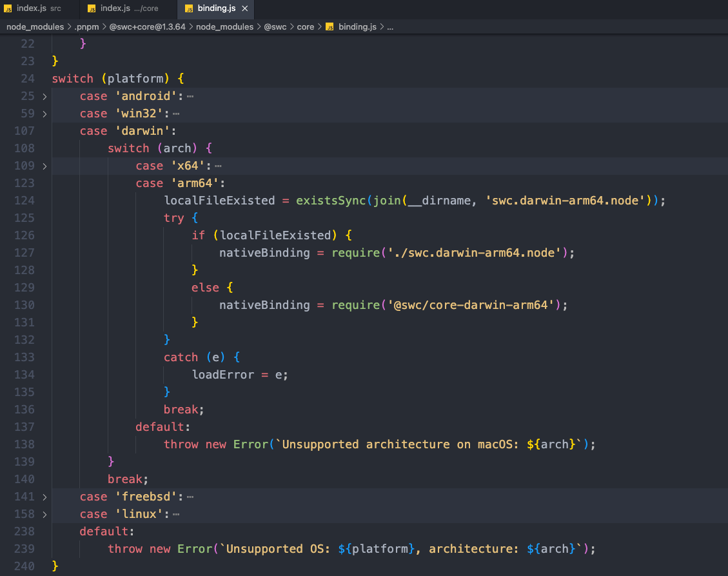Expand the folded case 'win32' block
Image resolution: width=728 pixels, height=576 pixels.
click(44, 114)
